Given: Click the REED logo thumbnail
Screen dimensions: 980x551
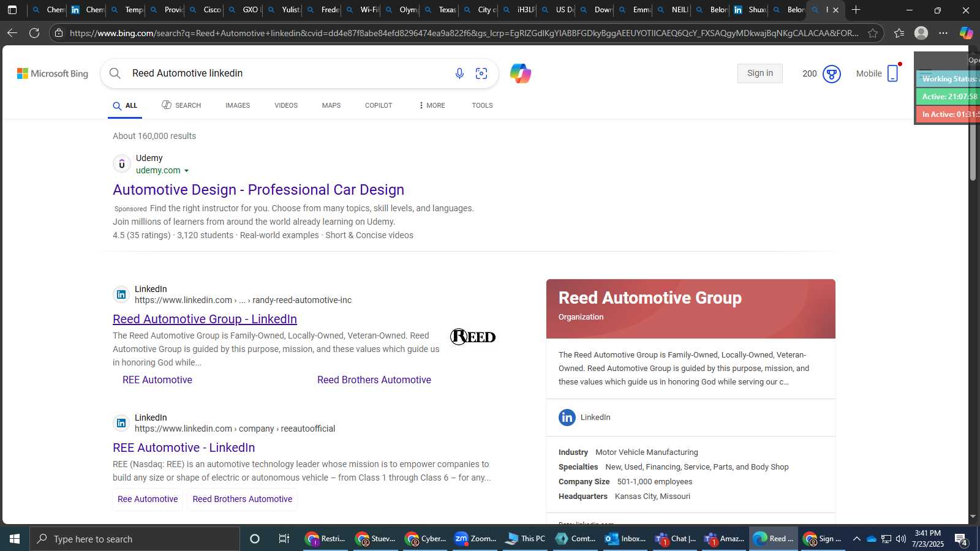Looking at the screenshot, I should tap(473, 337).
